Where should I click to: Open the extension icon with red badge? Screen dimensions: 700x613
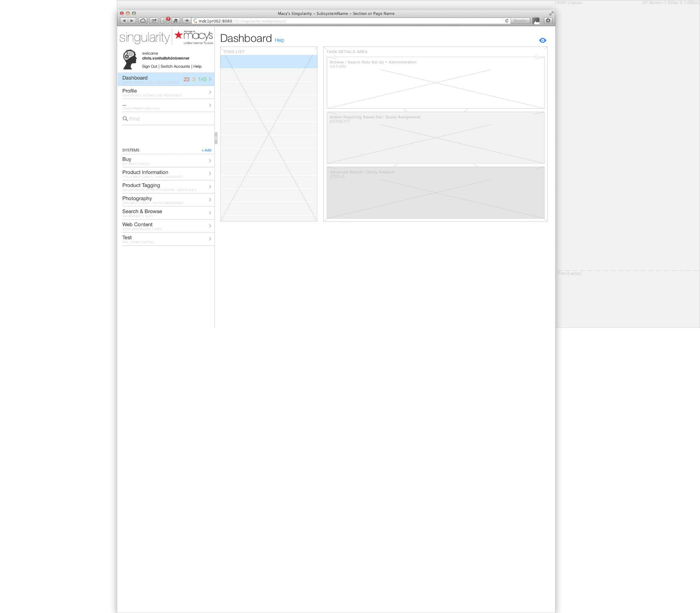(x=165, y=21)
